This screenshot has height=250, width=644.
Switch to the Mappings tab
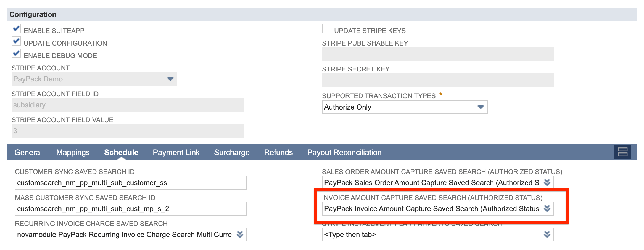tap(73, 152)
